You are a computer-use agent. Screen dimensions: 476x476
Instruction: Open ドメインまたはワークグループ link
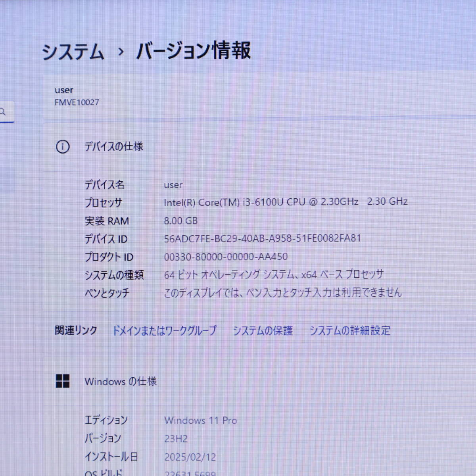point(165,330)
